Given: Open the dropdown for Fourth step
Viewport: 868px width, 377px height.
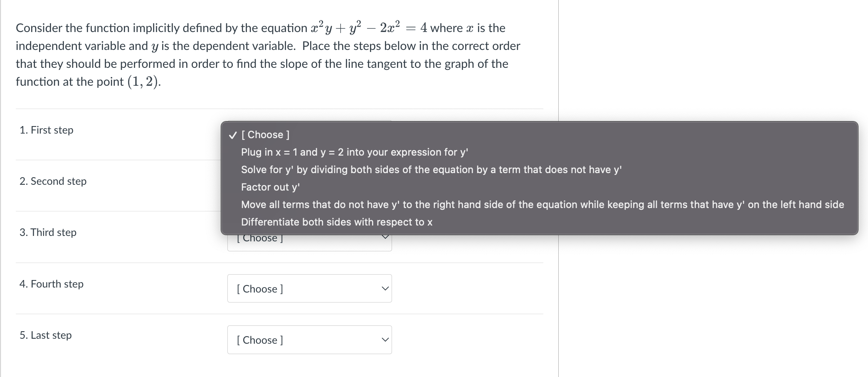Looking at the screenshot, I should click(x=309, y=288).
